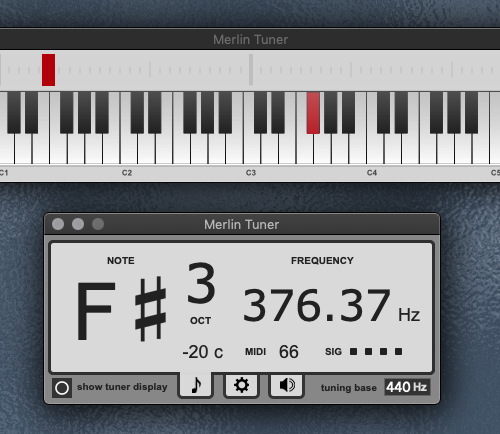Click the red pitch marker on the tuner scale
The width and height of the screenshot is (500, 434).
(48, 70)
